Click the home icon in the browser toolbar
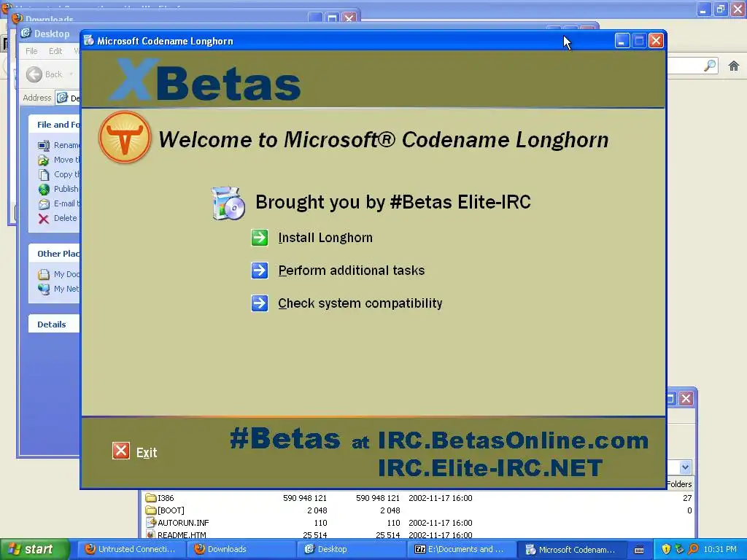The image size is (747, 560). pos(734,66)
